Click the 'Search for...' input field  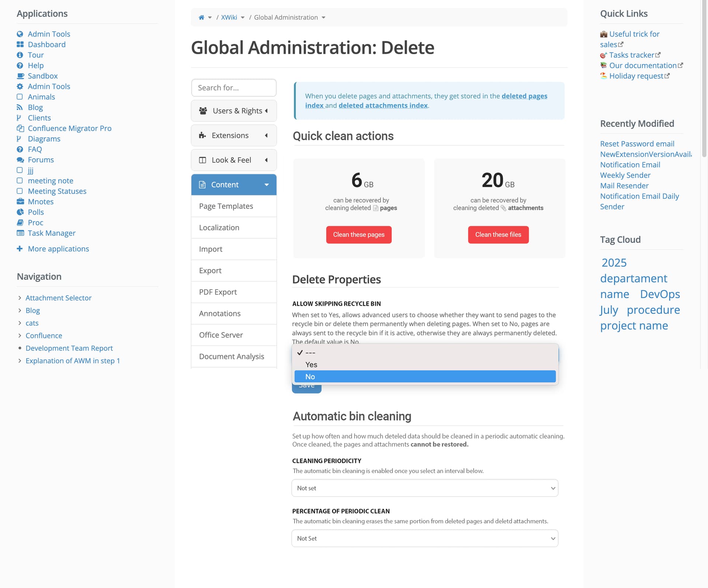click(234, 88)
